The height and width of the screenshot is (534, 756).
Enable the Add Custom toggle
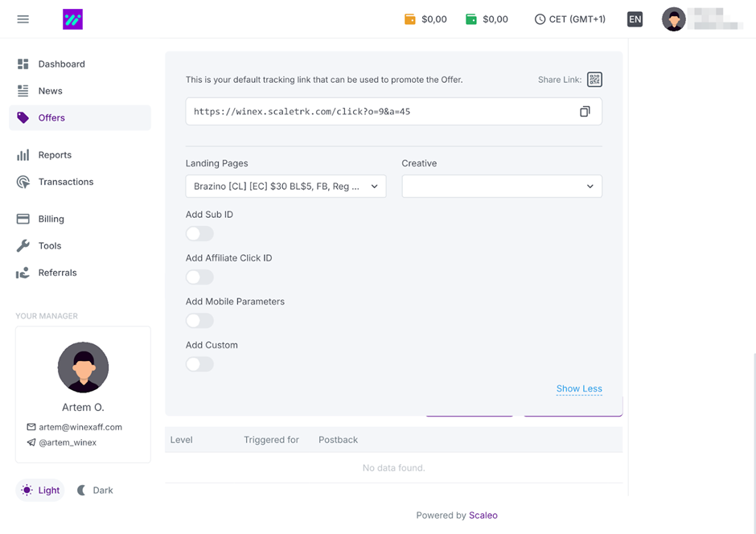(x=199, y=364)
